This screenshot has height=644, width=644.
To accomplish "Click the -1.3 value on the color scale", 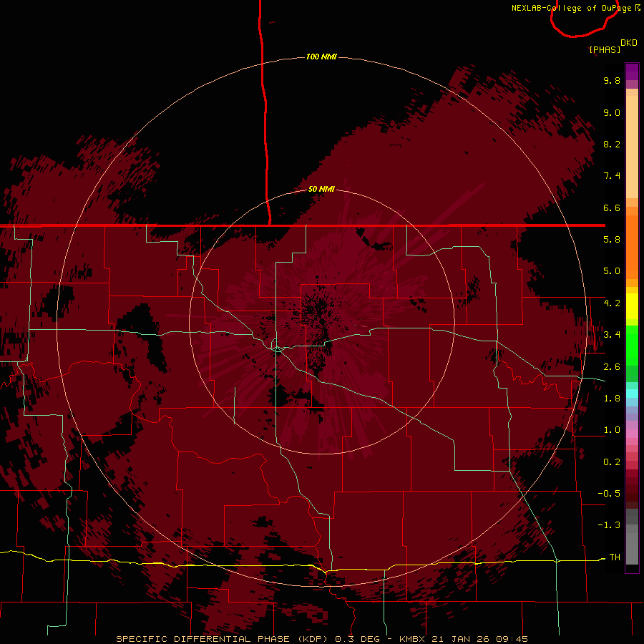I will tap(609, 525).
